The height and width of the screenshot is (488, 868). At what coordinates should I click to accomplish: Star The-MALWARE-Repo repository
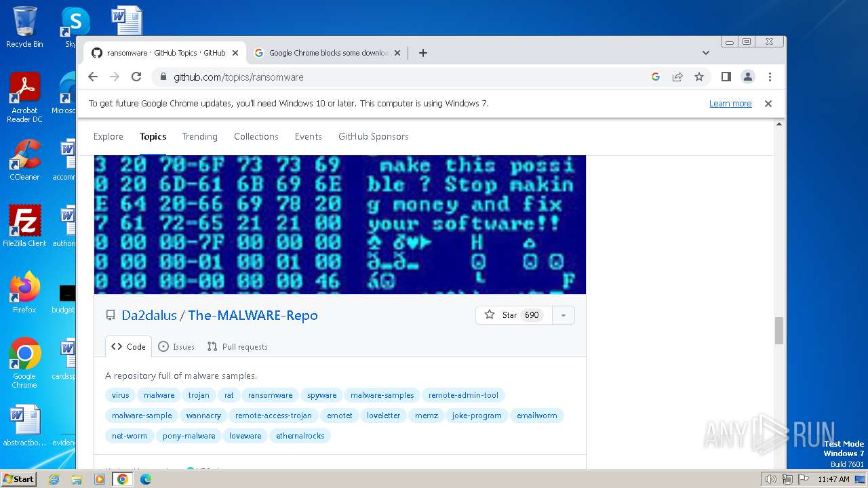514,315
